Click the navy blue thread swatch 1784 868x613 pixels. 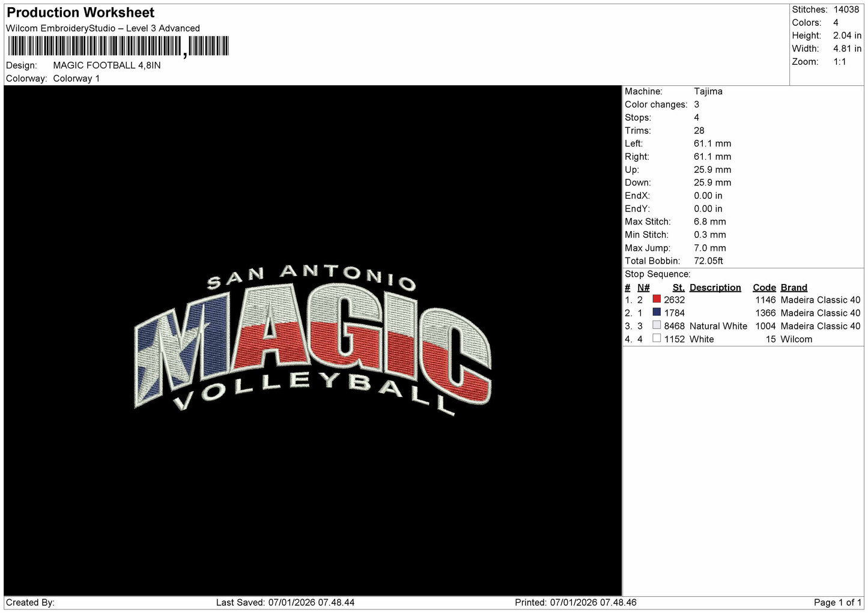point(657,312)
